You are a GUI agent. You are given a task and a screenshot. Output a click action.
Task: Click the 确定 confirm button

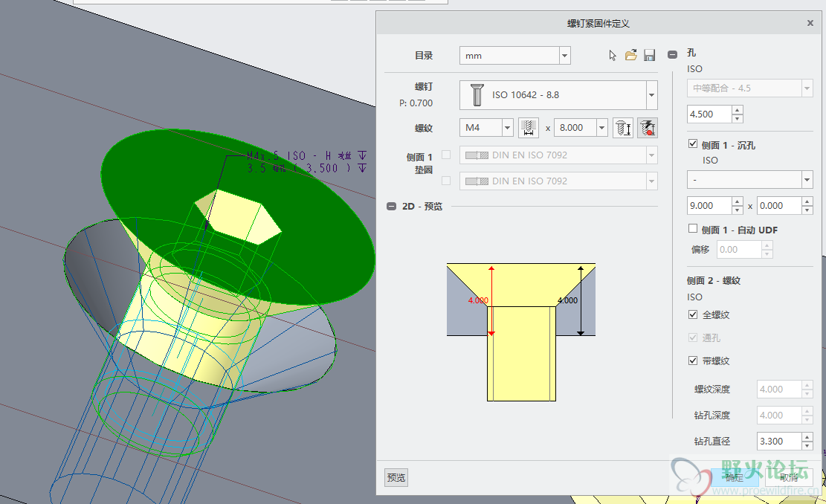(x=735, y=477)
